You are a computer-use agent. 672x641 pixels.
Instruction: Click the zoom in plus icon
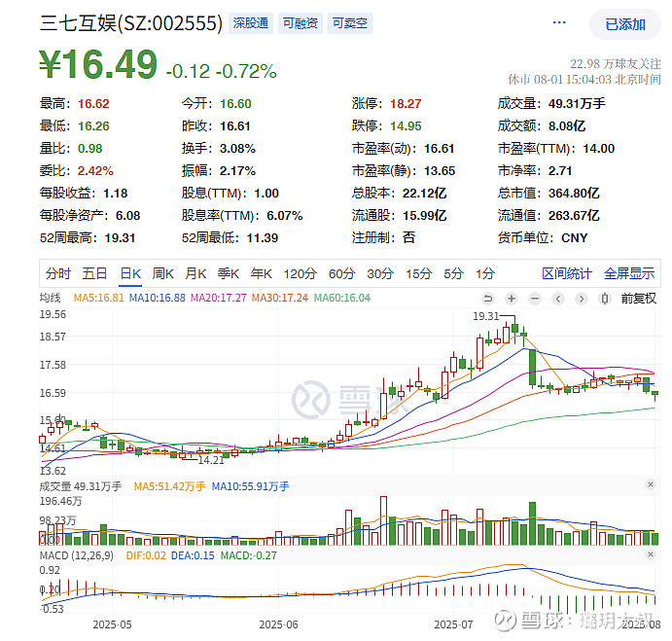point(512,299)
